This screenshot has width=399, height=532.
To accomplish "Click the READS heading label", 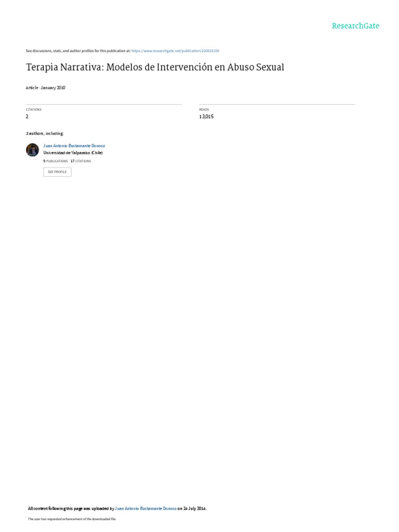I will [204, 110].
